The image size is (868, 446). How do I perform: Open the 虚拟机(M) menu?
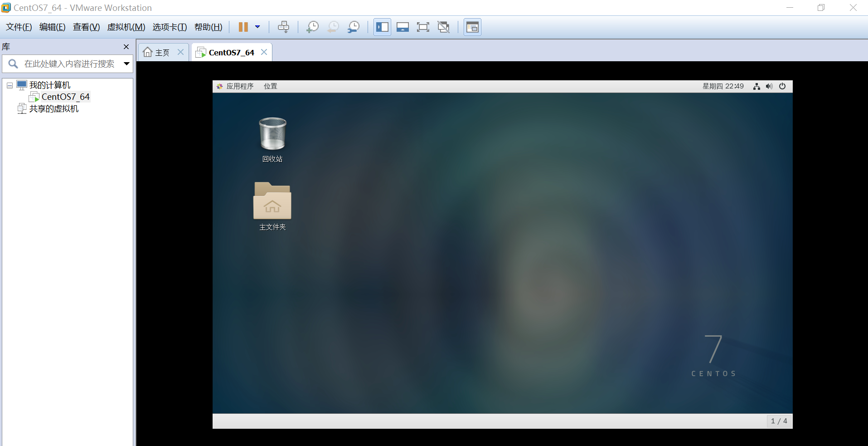126,27
